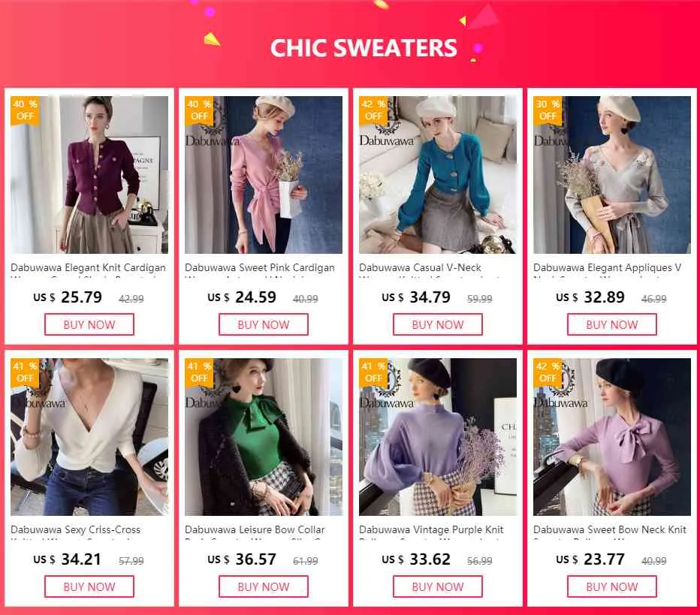
Task: Click BUY NOW for the $32.89 Appliques sweater
Action: [x=611, y=324]
